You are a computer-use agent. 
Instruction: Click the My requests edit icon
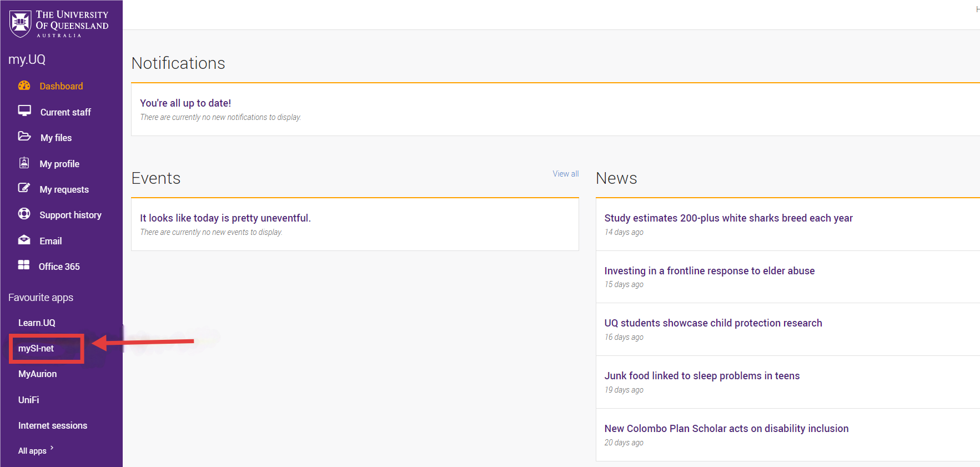[24, 188]
